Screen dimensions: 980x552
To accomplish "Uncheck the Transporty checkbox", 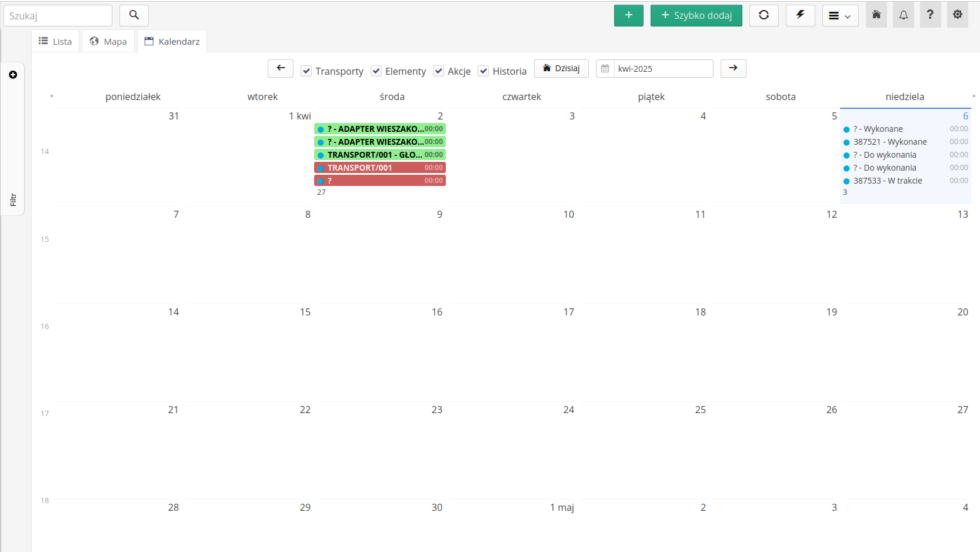I will click(306, 71).
